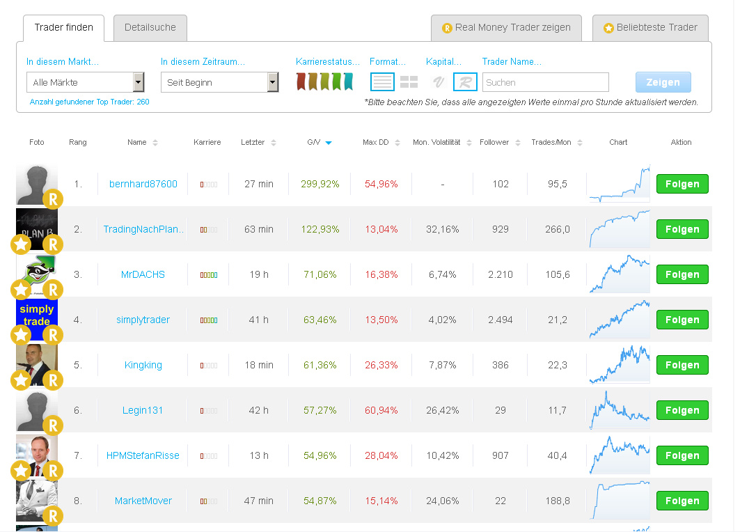
Task: Select the list view format icon
Action: [382, 82]
